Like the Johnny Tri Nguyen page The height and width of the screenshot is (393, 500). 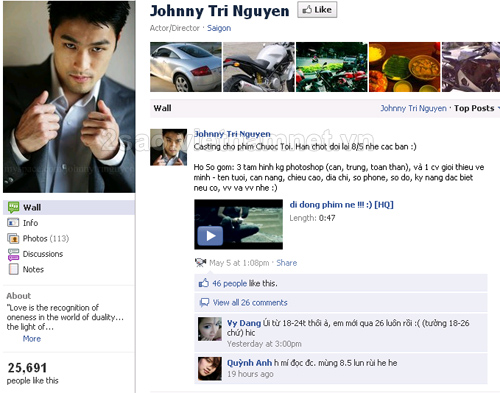pos(317,10)
